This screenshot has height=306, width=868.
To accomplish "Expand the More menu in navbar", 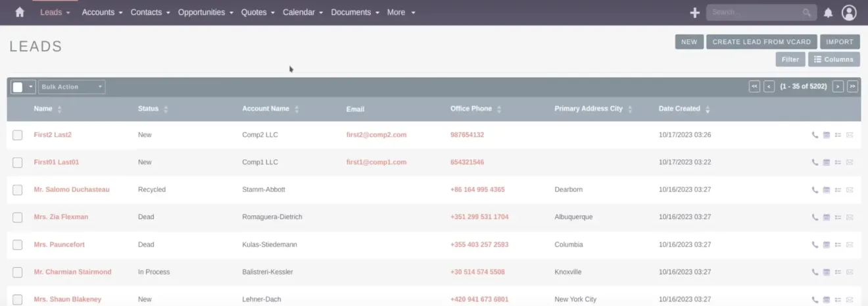I will coord(401,12).
